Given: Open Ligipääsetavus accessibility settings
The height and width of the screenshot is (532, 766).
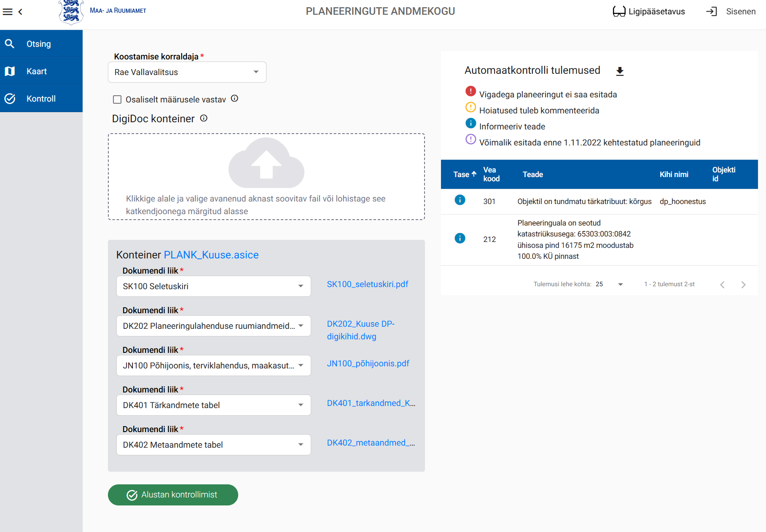Looking at the screenshot, I should [648, 12].
